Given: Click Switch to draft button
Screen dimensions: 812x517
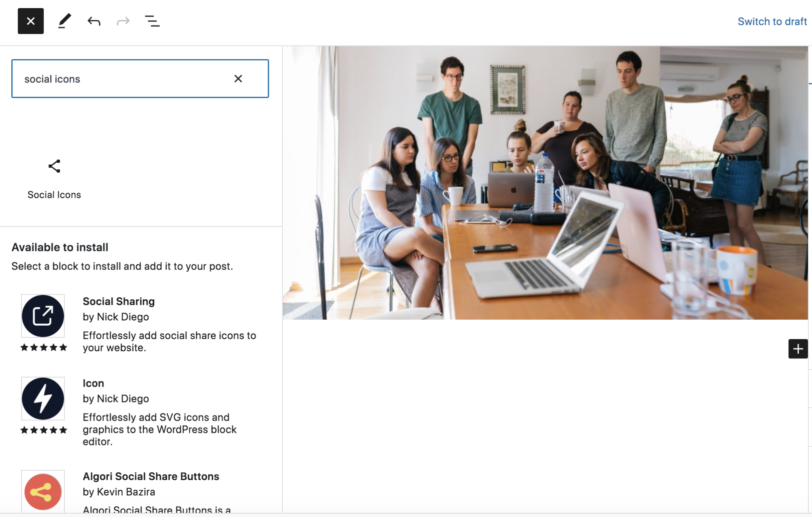Looking at the screenshot, I should (x=772, y=21).
